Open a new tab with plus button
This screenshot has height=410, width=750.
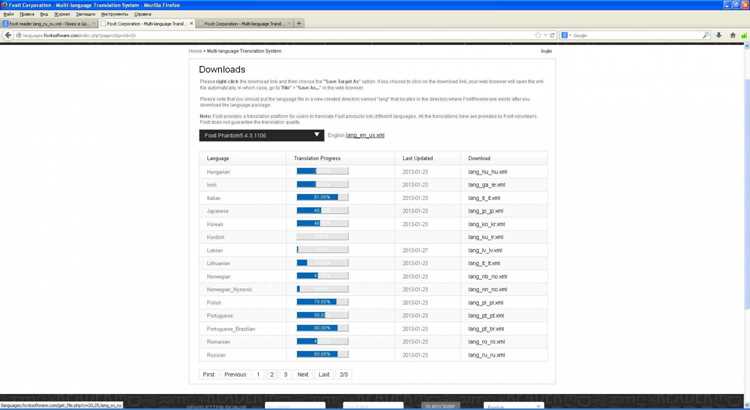pyautogui.click(x=299, y=23)
